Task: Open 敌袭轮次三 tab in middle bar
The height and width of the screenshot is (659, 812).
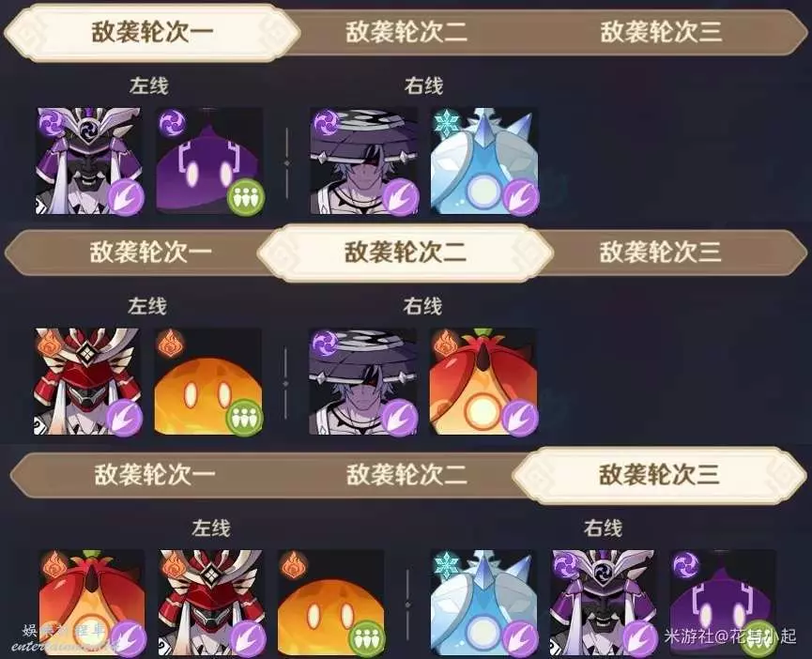Action: tap(660, 253)
